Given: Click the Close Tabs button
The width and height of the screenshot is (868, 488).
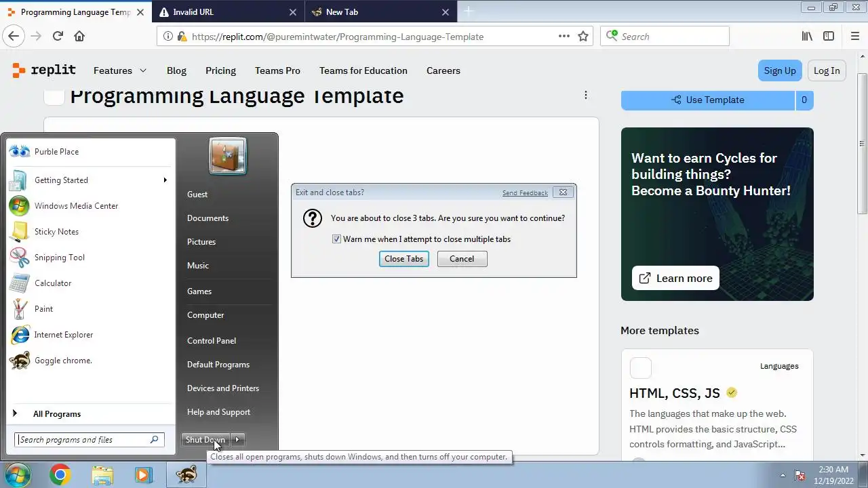Looking at the screenshot, I should tap(404, 259).
